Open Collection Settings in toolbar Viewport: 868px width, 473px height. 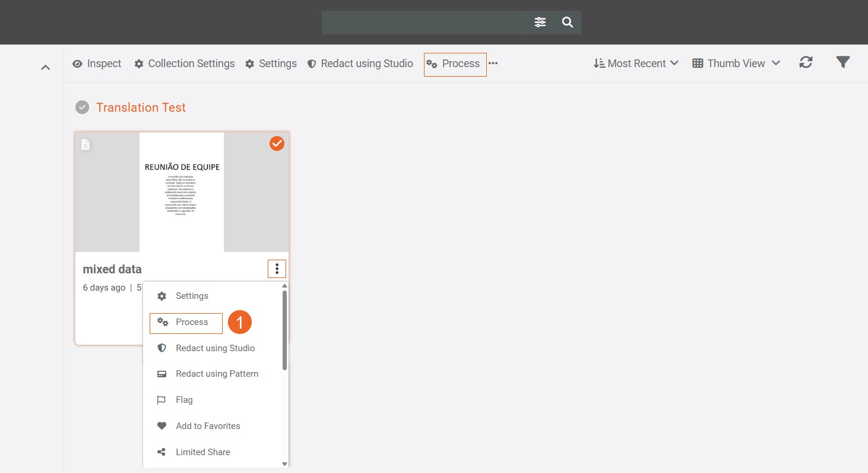pyautogui.click(x=184, y=64)
